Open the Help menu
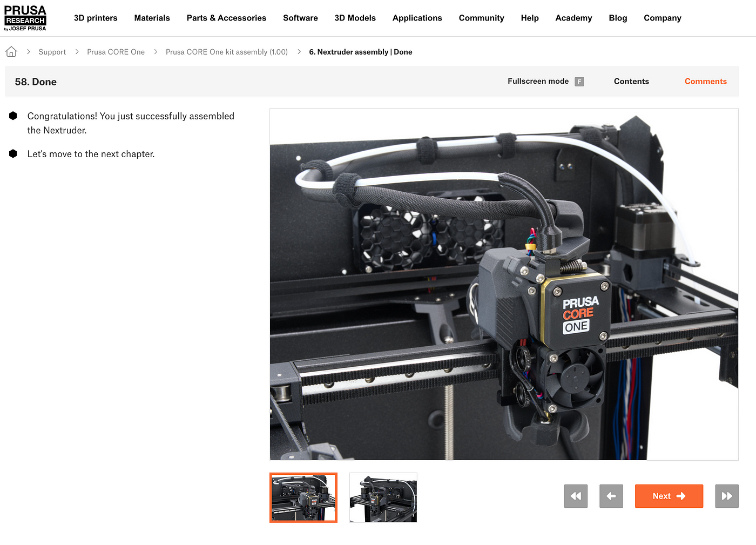This screenshot has width=756, height=545. pos(530,18)
